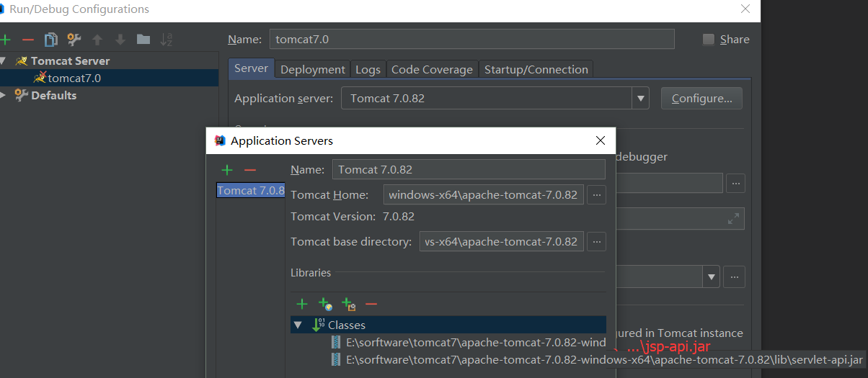This screenshot has width=868, height=378.
Task: Click the Defaults wrench icon in tree
Action: (x=21, y=95)
